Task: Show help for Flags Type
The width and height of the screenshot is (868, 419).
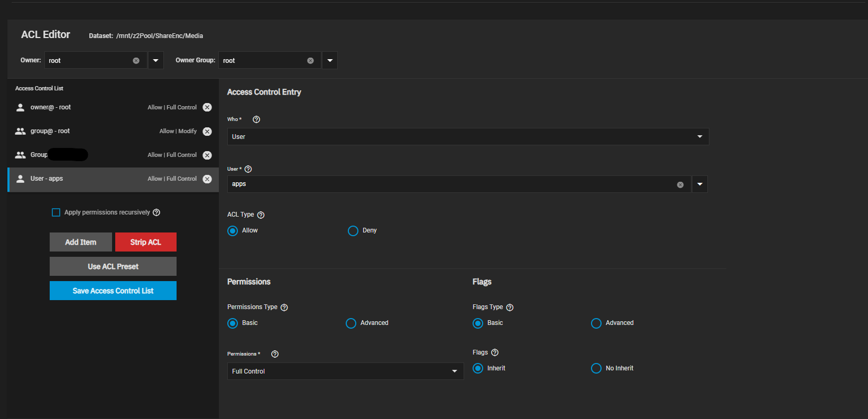Action: pos(510,308)
